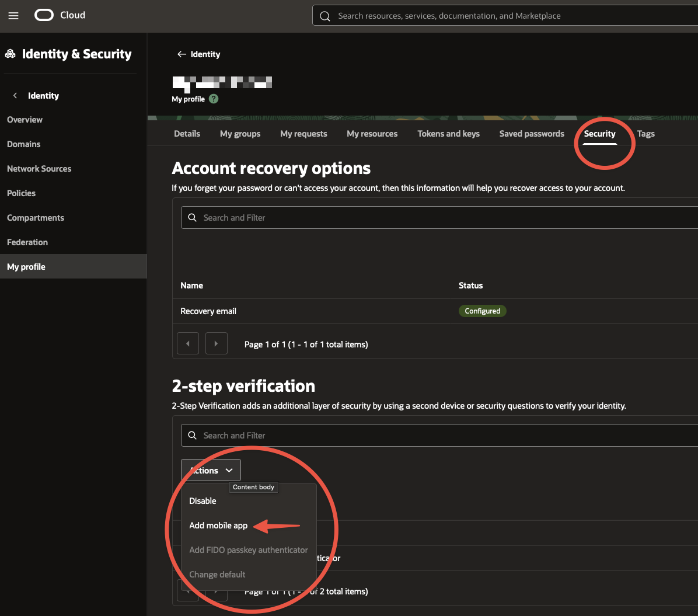Open the navigation hamburger menu
Screen dimensions: 698x616
[x=13, y=16]
